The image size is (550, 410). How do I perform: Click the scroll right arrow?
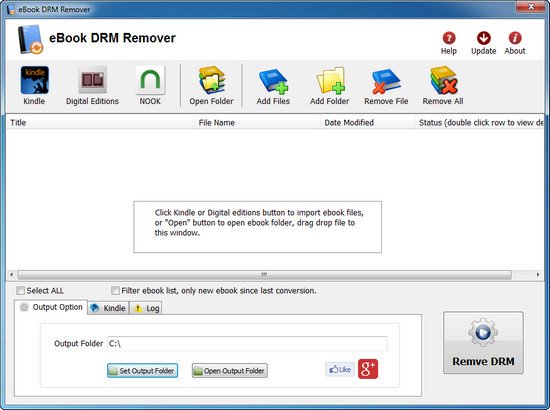538,275
